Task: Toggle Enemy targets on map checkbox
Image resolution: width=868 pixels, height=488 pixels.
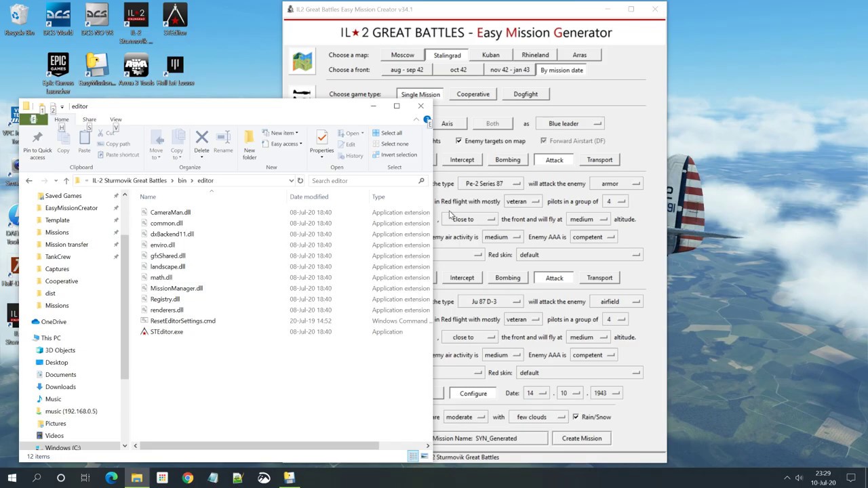Action: click(x=459, y=141)
